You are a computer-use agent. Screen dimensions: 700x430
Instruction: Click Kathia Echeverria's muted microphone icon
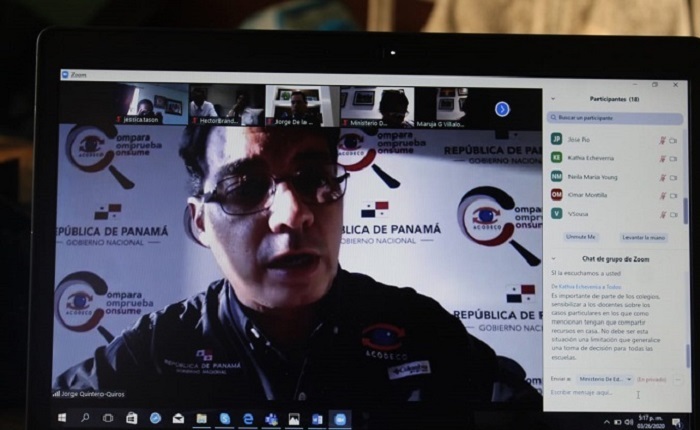[x=662, y=159]
